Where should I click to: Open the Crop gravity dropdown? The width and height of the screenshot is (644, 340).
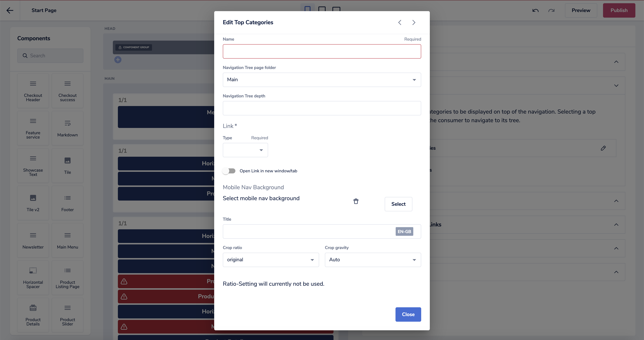click(x=373, y=260)
